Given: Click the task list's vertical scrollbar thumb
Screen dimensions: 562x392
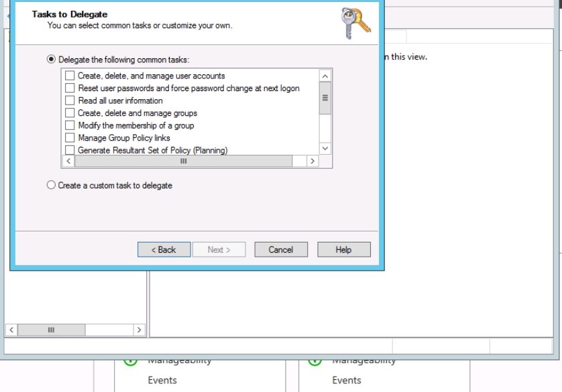Looking at the screenshot, I should (325, 98).
